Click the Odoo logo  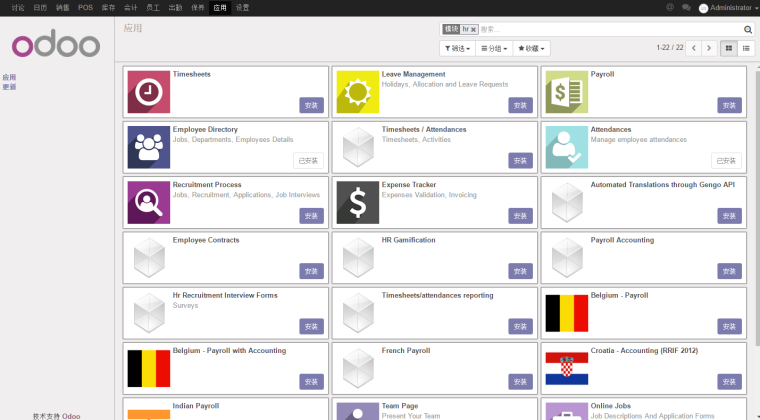pos(56,43)
